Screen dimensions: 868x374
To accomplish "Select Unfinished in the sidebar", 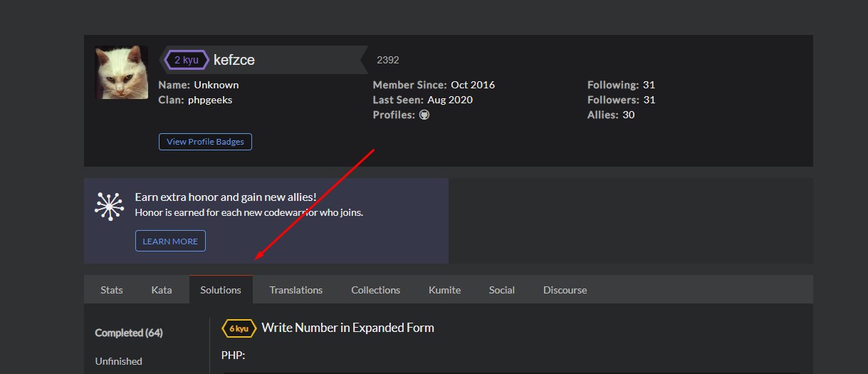I will [118, 361].
